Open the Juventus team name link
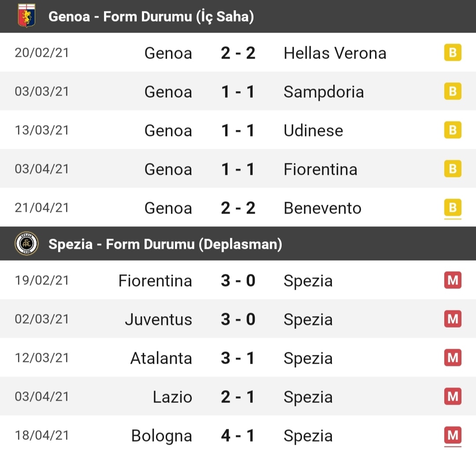Image resolution: width=476 pixels, height=450 pixels. click(x=159, y=319)
